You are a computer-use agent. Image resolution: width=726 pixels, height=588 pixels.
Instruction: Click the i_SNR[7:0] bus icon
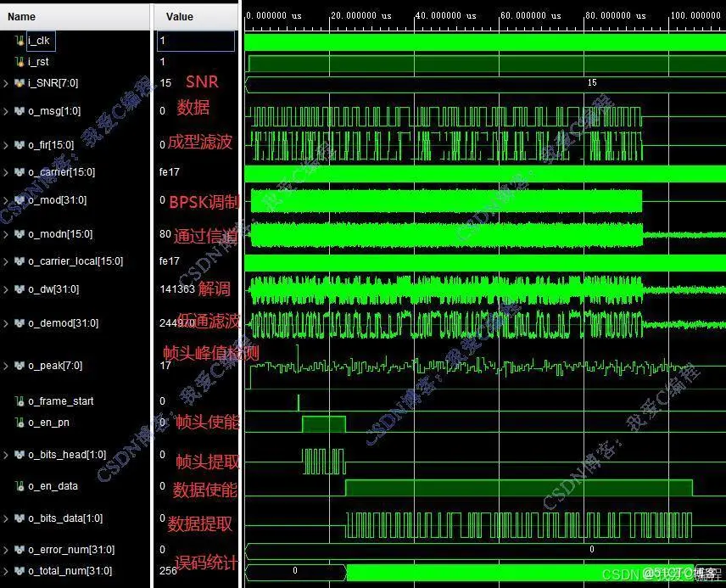coord(20,83)
